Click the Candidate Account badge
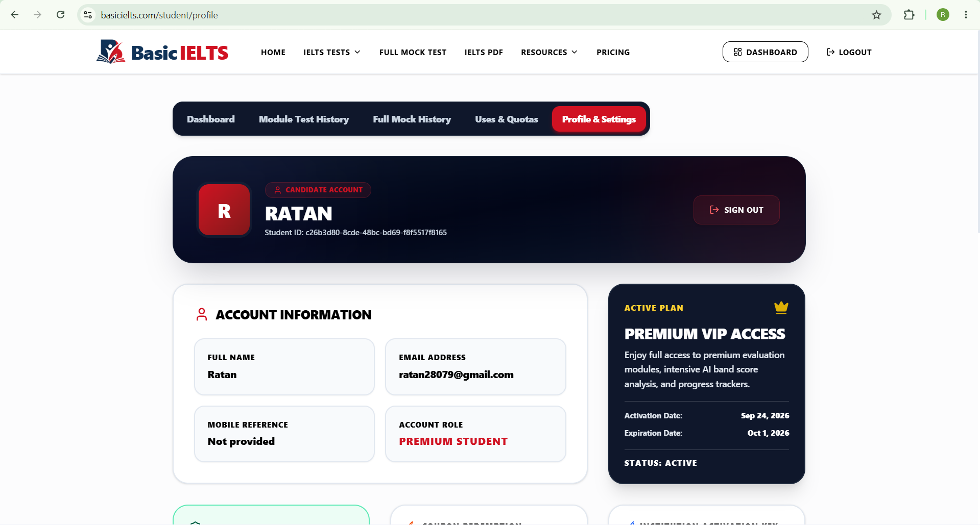Screen dimensions: 980x525 pos(318,190)
